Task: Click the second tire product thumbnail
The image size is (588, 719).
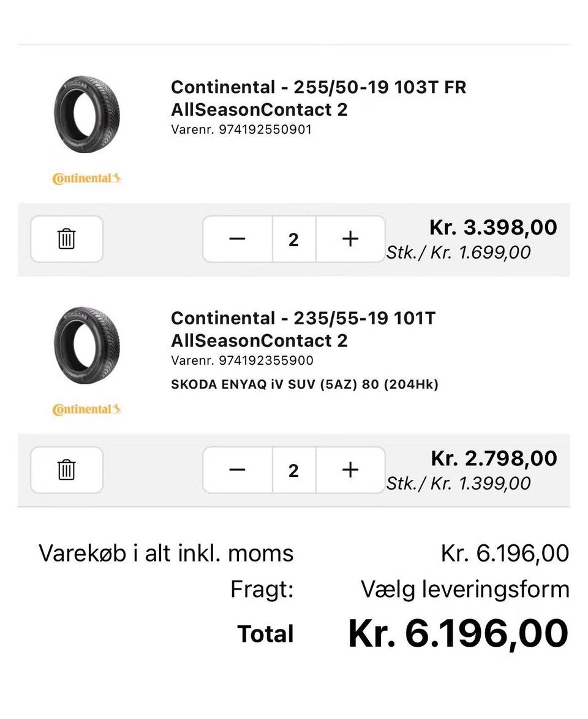Action: click(86, 346)
